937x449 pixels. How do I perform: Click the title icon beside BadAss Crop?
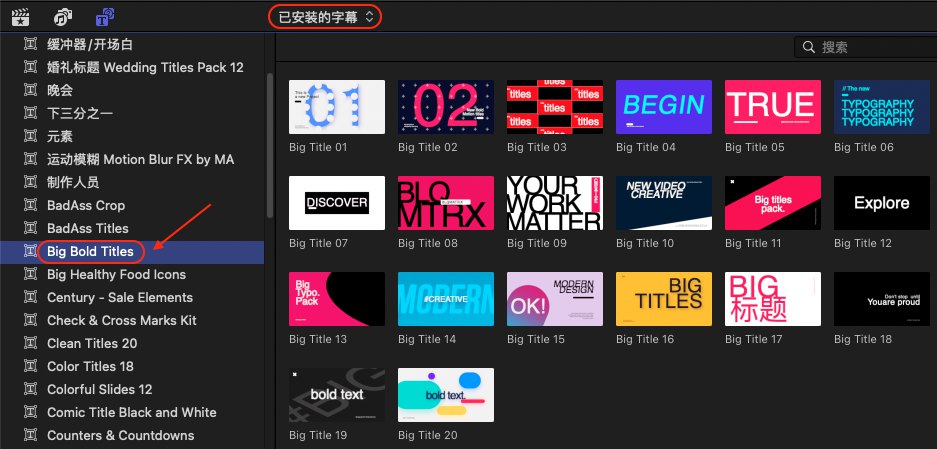(30, 205)
